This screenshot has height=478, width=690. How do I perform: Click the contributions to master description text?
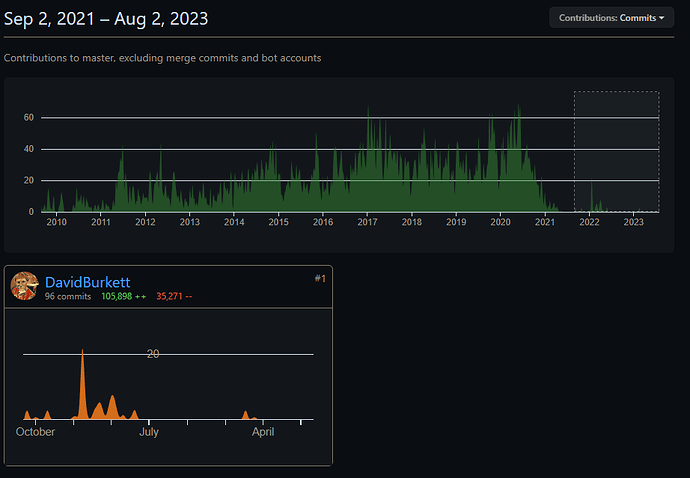(162, 58)
